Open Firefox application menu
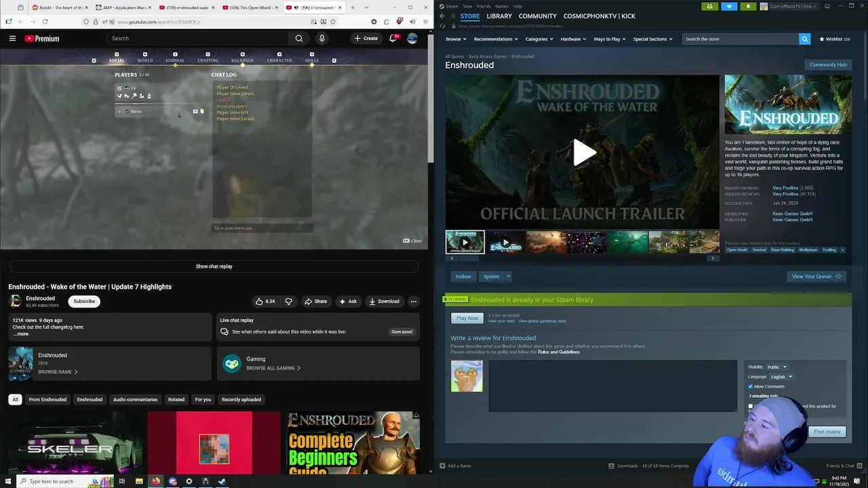Screen dimensions: 868x488 tap(424, 22)
